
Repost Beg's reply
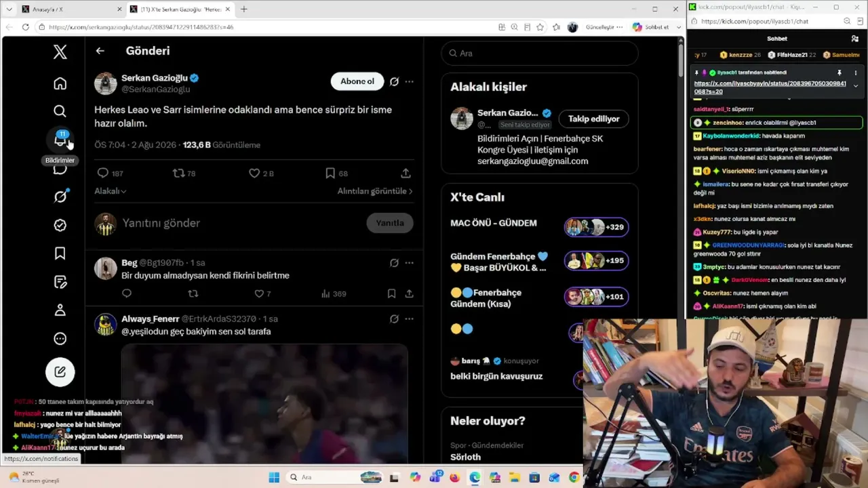(x=193, y=293)
